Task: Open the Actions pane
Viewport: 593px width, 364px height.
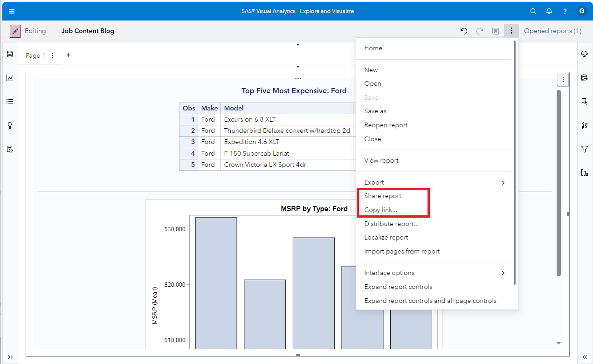Action: 585,101
